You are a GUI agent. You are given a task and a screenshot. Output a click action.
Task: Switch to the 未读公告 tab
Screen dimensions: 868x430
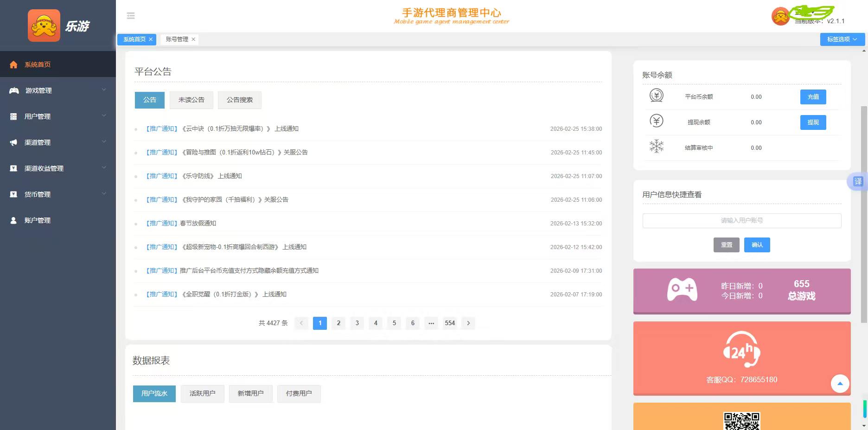[x=191, y=100]
